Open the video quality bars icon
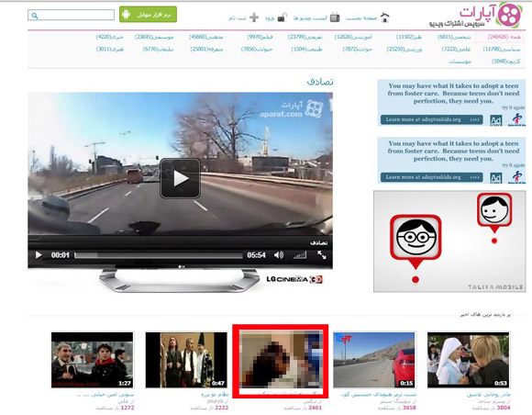 [300, 254]
